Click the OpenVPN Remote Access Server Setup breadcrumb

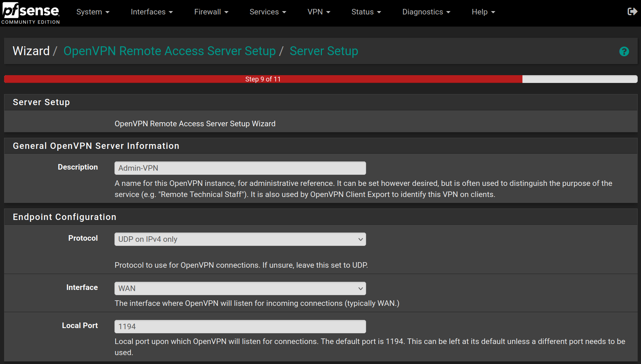point(170,51)
